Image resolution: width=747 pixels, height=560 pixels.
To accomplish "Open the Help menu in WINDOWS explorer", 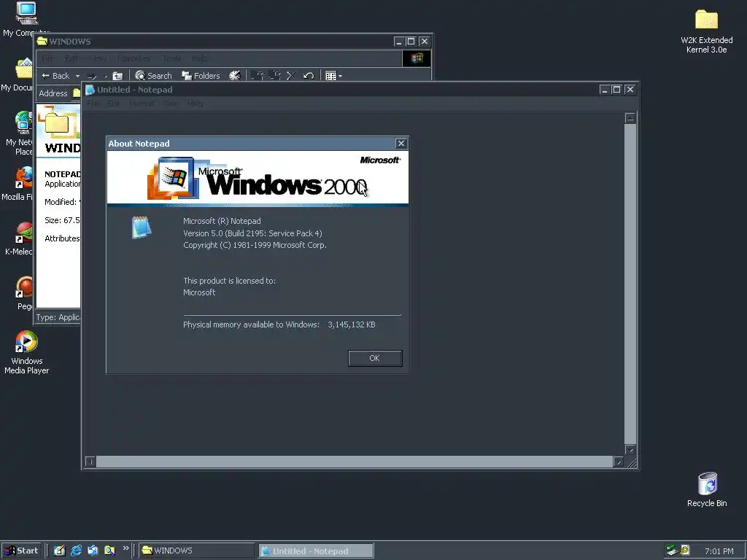I will pyautogui.click(x=200, y=58).
